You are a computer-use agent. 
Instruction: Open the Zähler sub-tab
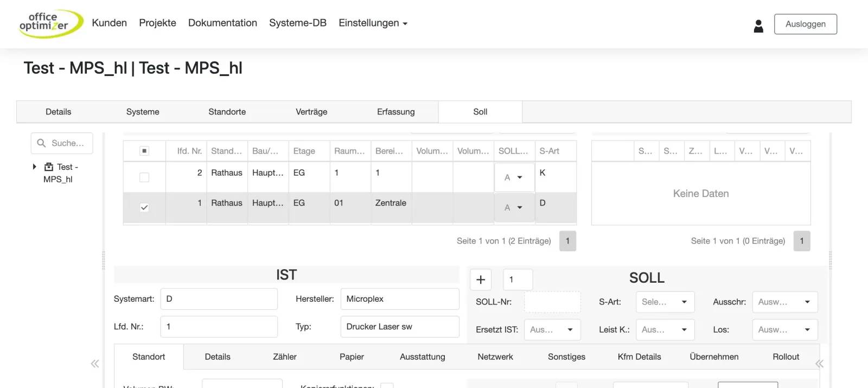(285, 357)
